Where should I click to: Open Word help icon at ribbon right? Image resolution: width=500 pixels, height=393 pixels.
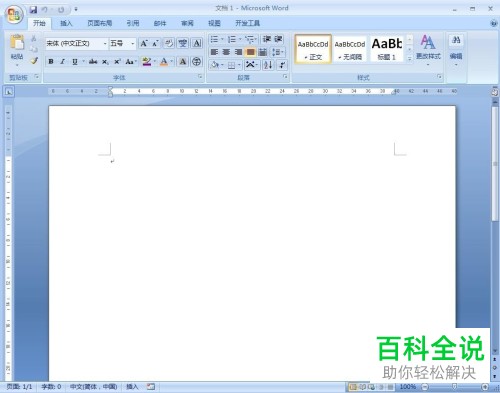coord(494,23)
